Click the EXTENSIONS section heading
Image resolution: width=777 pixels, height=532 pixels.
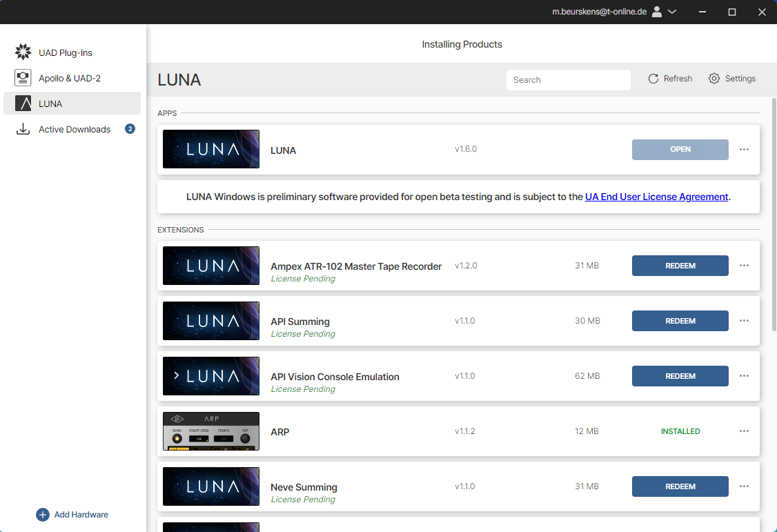(180, 230)
